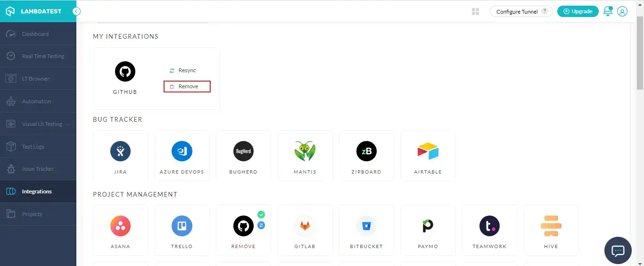Select the Bitbucket integration icon

[x=366, y=226]
